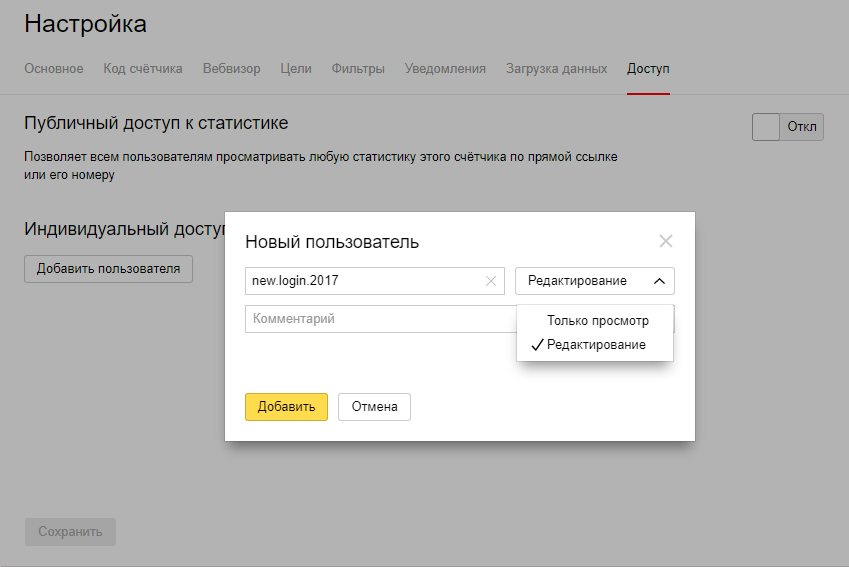The image size is (849, 567).
Task: Switch to the Уведомления tab
Action: coord(445,69)
